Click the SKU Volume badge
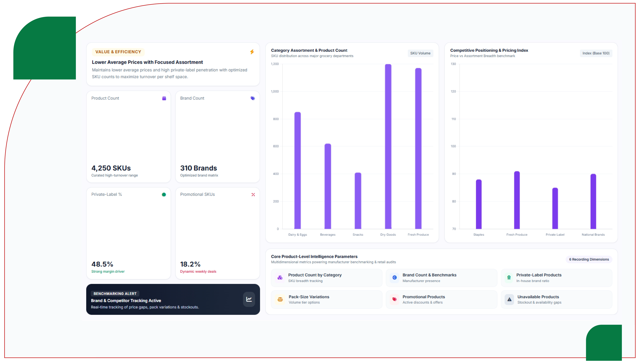Screen dimensions: 640x364 point(420,53)
